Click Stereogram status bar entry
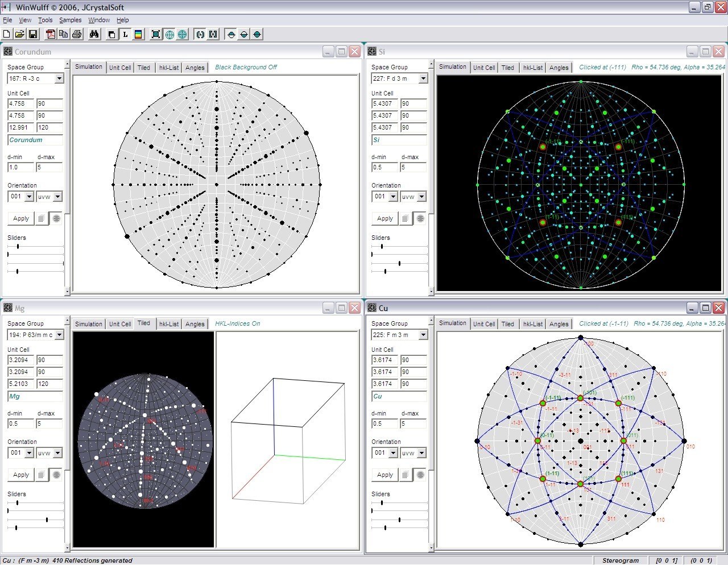The image size is (728, 565). pyautogui.click(x=621, y=560)
